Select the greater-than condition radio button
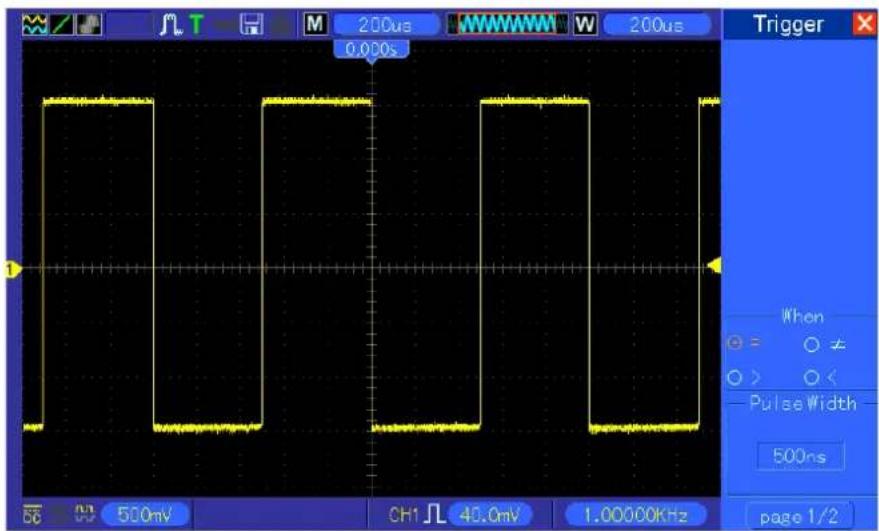 (734, 377)
